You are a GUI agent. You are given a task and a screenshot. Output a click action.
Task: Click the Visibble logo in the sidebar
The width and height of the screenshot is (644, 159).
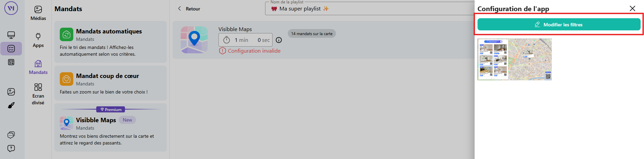pyautogui.click(x=11, y=8)
